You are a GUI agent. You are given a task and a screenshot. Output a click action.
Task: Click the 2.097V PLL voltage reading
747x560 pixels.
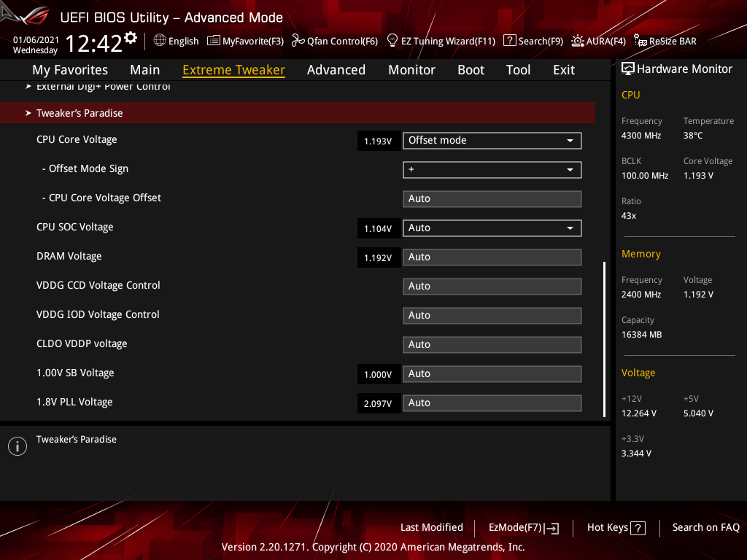[379, 403]
